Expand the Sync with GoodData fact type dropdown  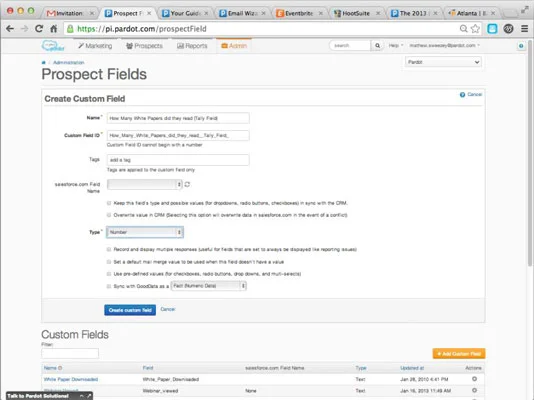208,286
